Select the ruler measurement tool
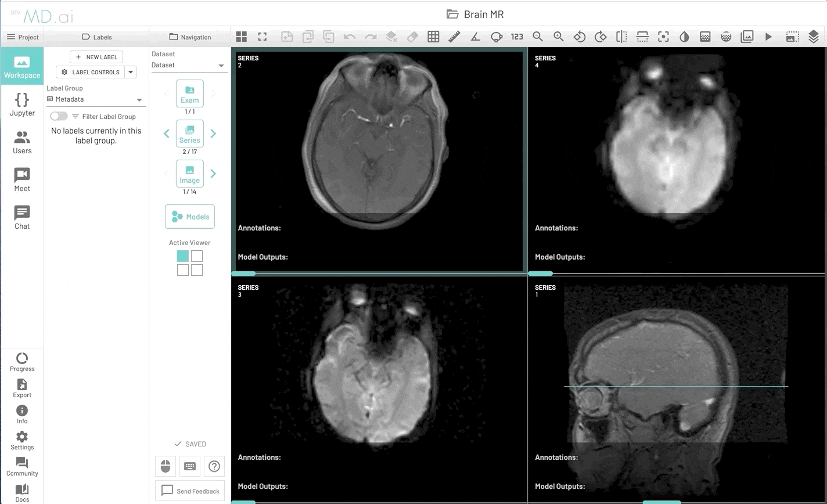The width and height of the screenshot is (827, 504). (454, 37)
